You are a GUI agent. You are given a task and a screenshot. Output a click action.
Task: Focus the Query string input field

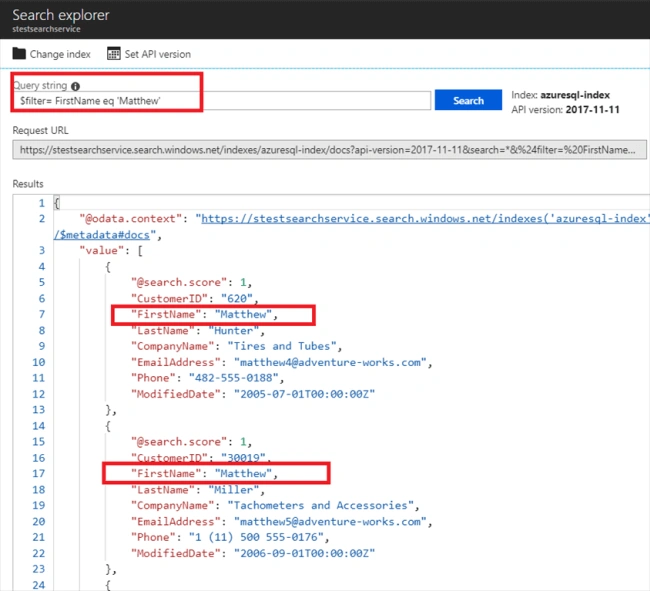point(222,101)
